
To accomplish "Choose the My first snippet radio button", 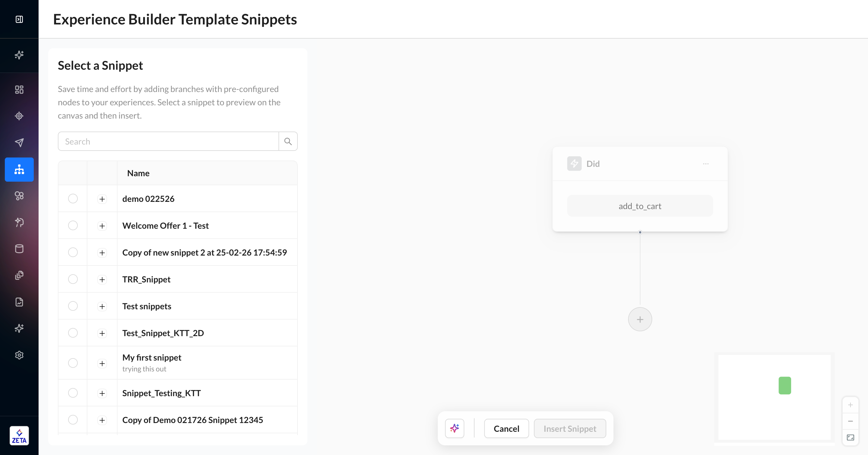I will coord(73,363).
